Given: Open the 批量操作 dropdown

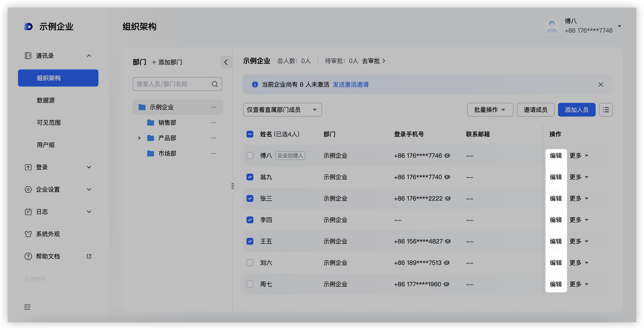Looking at the screenshot, I should [x=490, y=110].
